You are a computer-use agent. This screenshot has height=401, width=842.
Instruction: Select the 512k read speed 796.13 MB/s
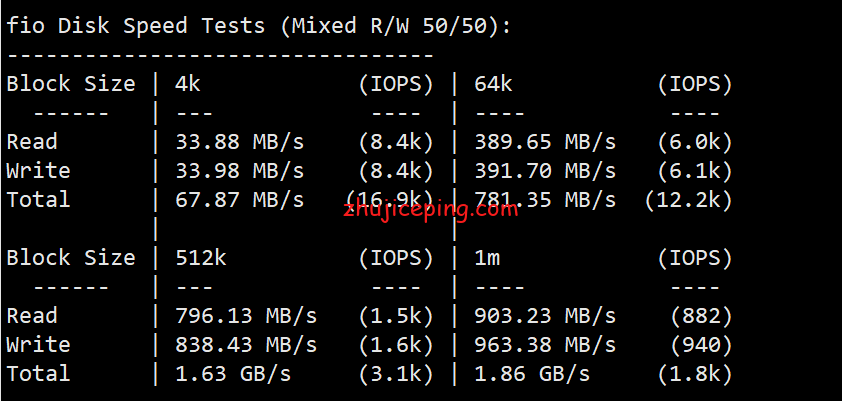[x=246, y=316]
